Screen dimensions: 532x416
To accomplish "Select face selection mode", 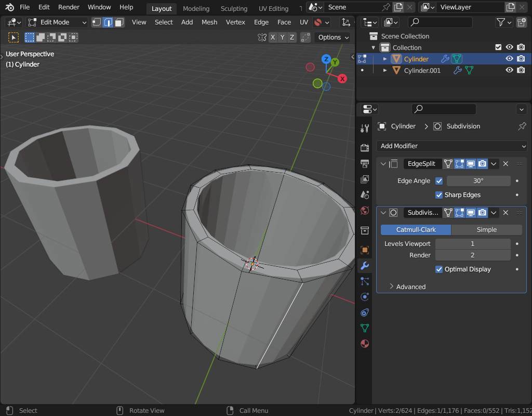I will 119,22.
